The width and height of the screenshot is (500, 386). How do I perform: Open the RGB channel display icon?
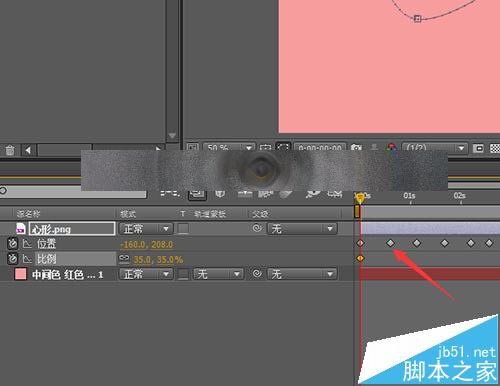[x=391, y=147]
